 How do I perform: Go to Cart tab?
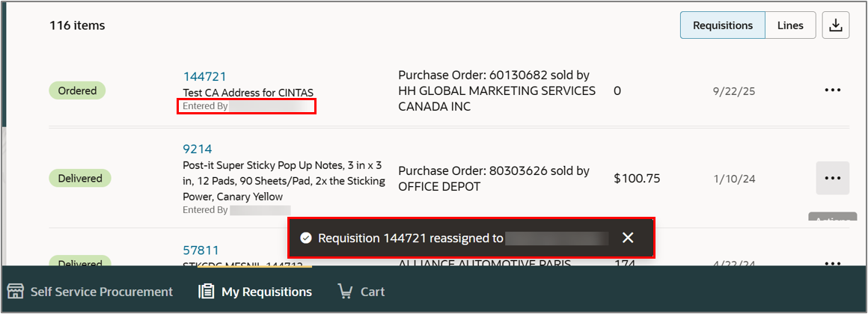click(x=361, y=292)
